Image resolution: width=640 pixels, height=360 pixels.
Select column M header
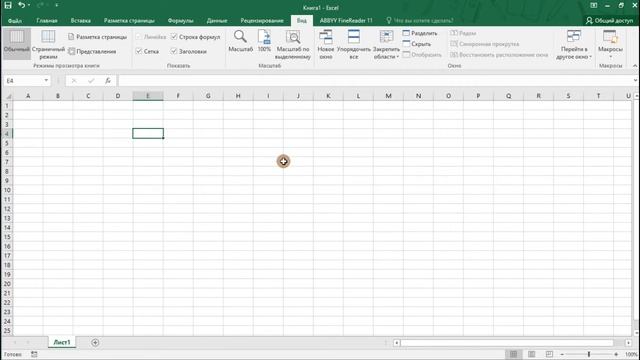(388, 96)
